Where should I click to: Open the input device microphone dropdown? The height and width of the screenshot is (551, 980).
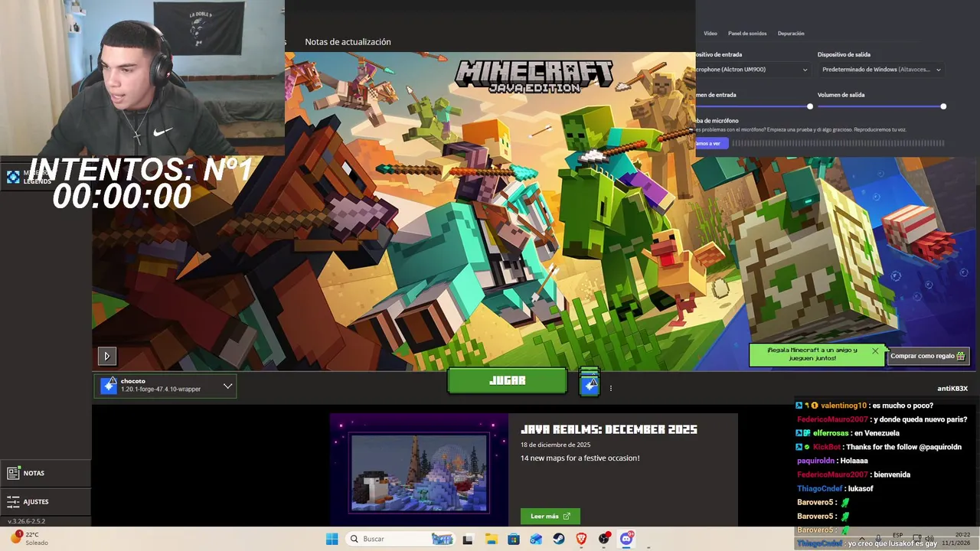point(753,70)
